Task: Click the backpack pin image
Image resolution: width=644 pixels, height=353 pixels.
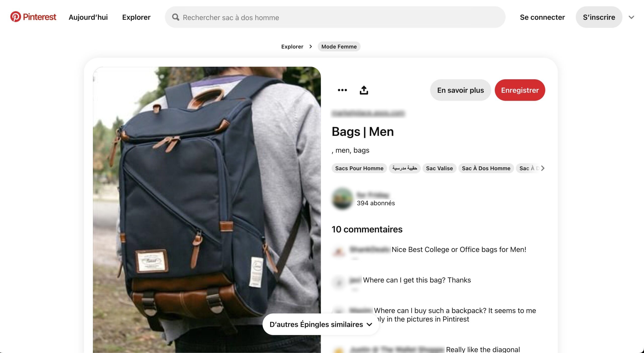Action: point(207,209)
